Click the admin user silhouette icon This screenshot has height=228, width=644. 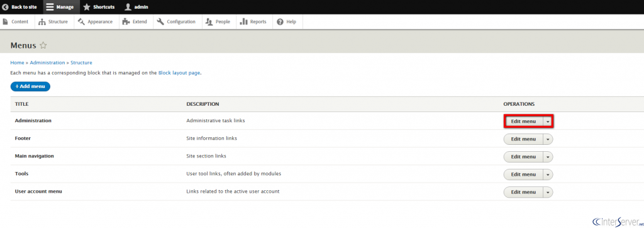pos(128,7)
